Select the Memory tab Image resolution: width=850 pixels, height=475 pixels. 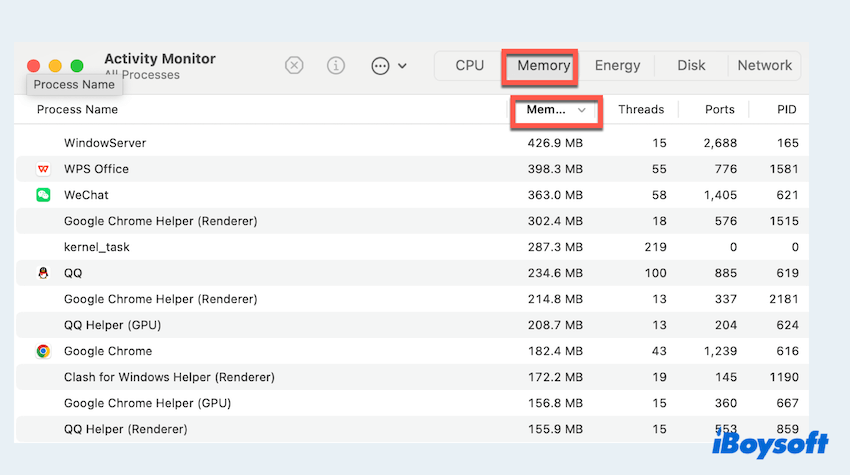[x=543, y=66]
